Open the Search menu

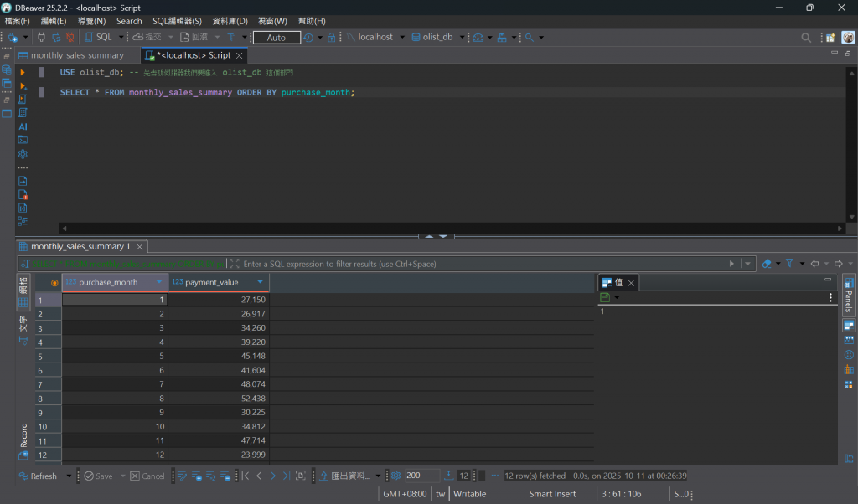[x=129, y=21]
